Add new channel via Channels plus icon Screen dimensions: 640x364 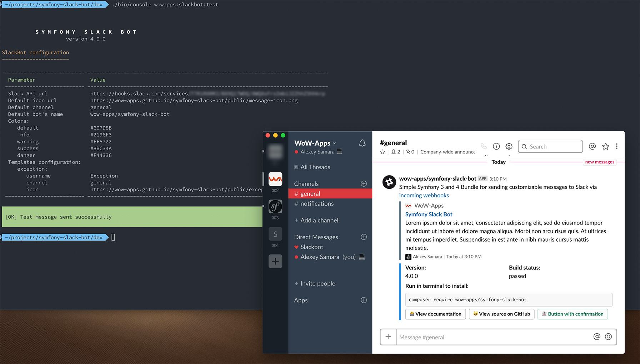click(x=364, y=183)
